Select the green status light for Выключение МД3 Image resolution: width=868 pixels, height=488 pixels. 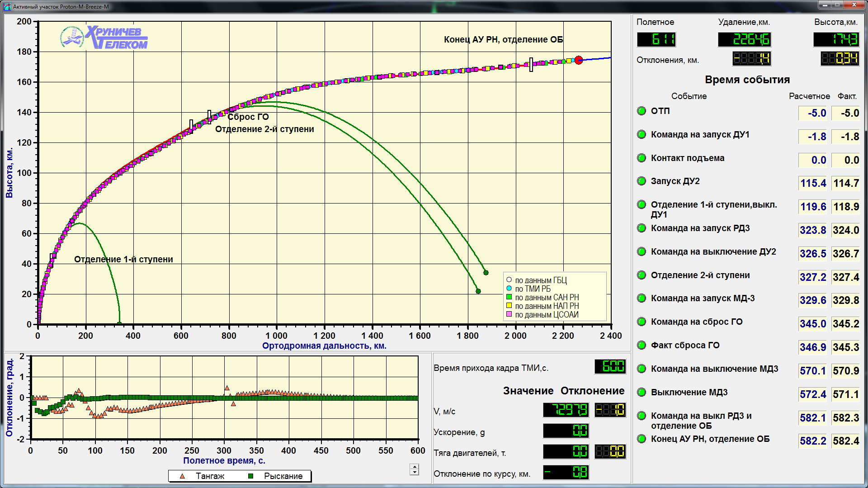tap(641, 392)
